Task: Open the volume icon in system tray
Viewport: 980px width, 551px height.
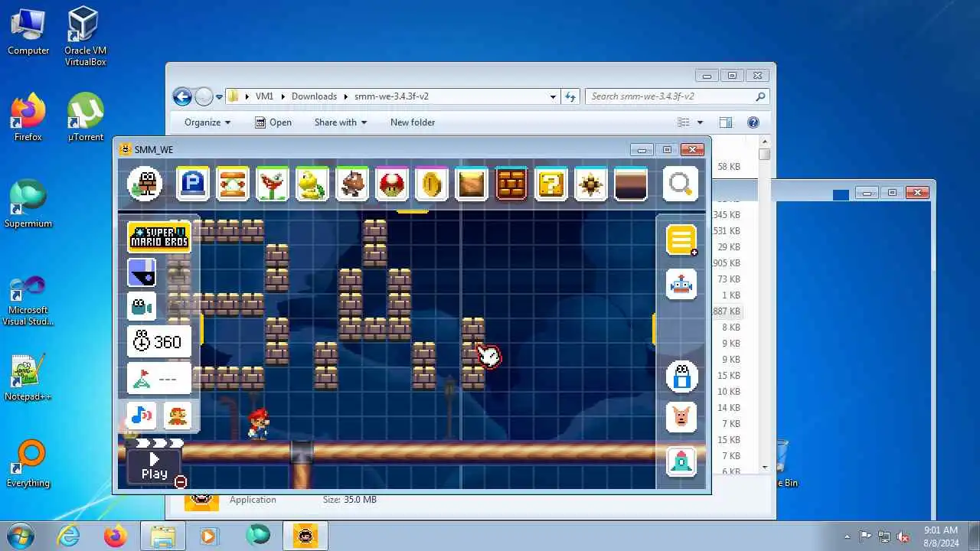Action: coord(903,536)
